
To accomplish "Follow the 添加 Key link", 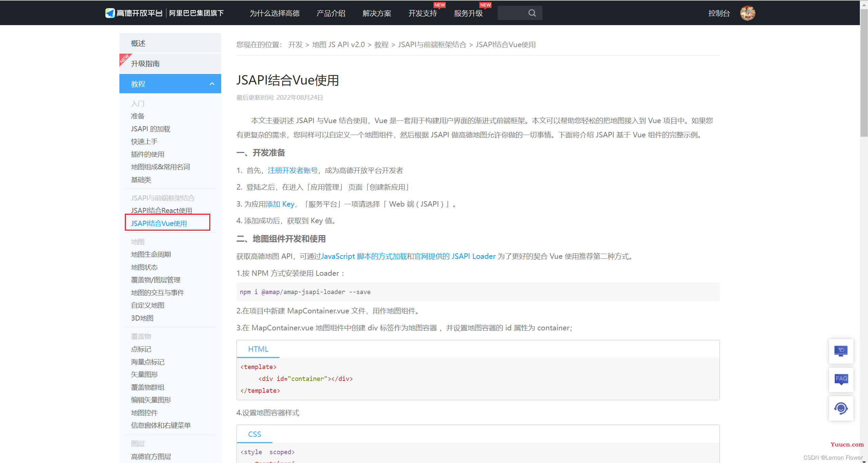I will (280, 204).
